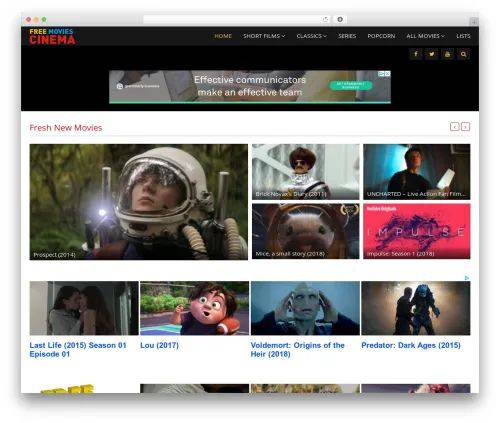Click the Free Movies Cinema logo
The height and width of the screenshot is (423, 500).
coord(52,36)
